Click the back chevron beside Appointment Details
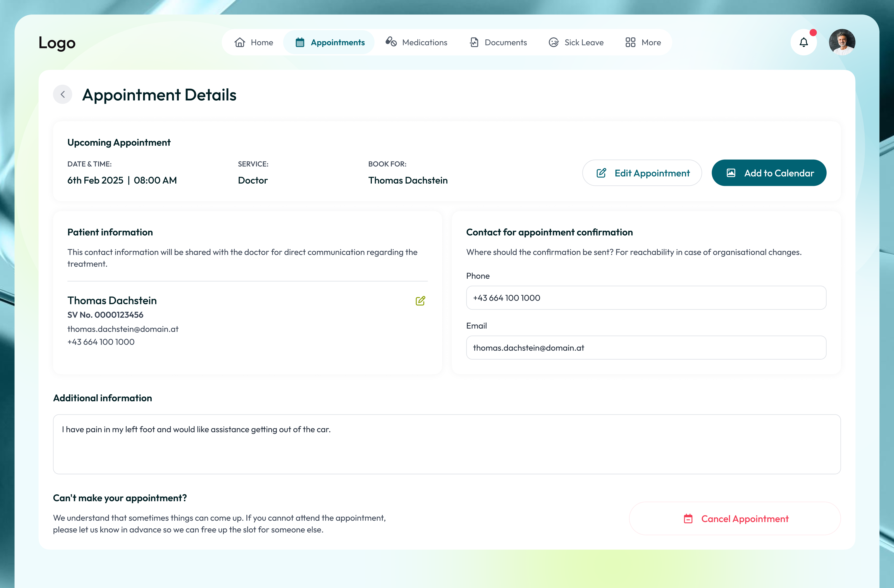This screenshot has width=894, height=588. pyautogui.click(x=62, y=94)
